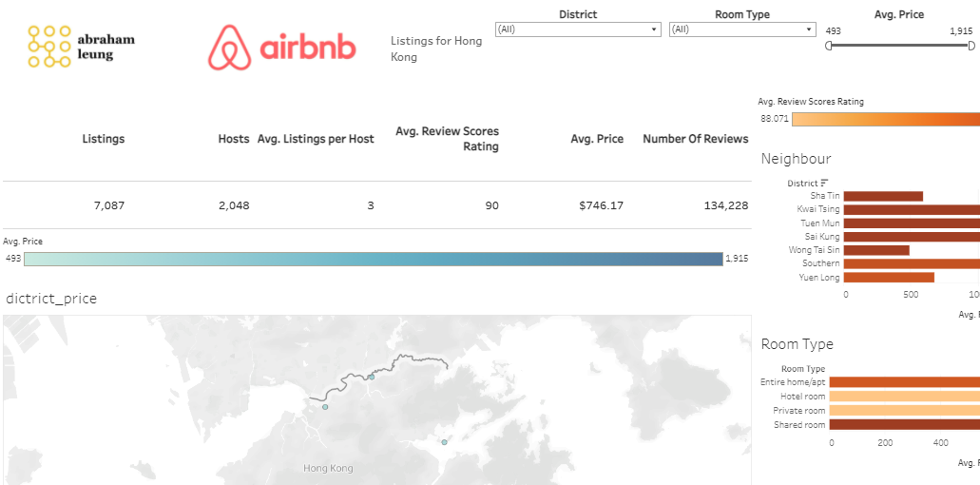The image size is (980, 485).
Task: Adjust the Avg. Price slider left handle
Action: [x=829, y=46]
